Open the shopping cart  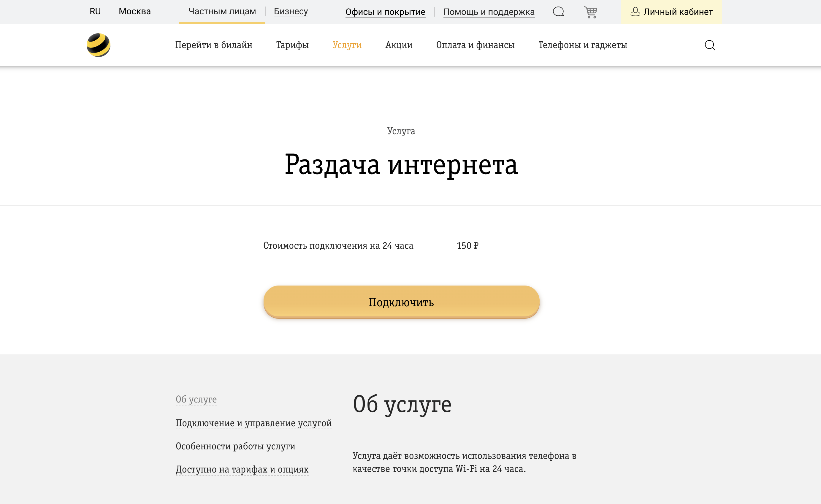[x=591, y=12]
